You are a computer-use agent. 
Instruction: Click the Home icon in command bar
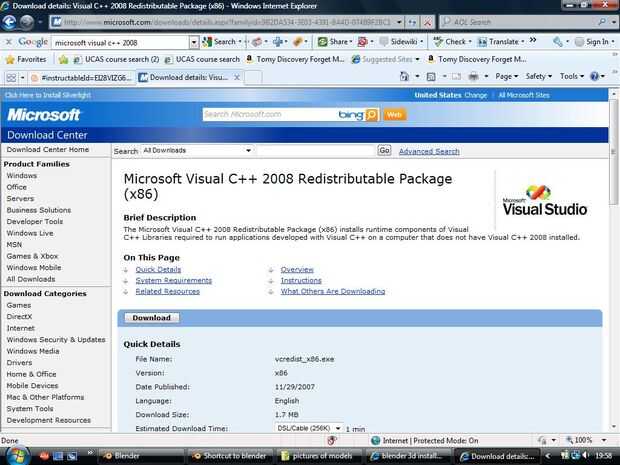pos(404,76)
